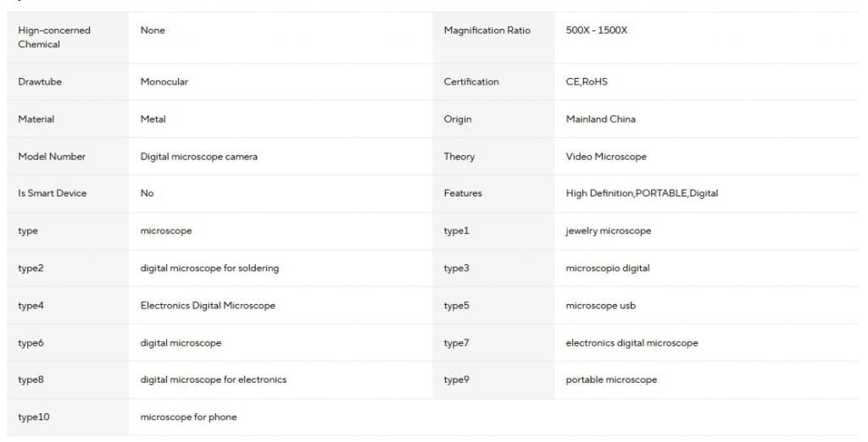Select the Drawtube label cell
Screen dimensions: 868x442
[68, 82]
